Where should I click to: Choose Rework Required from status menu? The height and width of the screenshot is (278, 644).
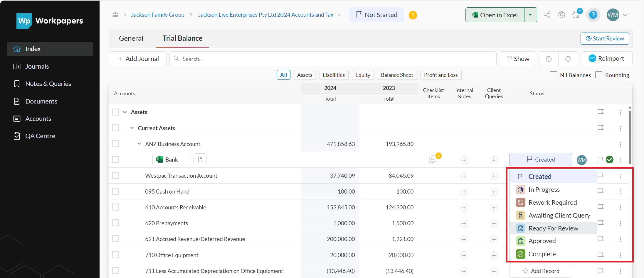553,203
